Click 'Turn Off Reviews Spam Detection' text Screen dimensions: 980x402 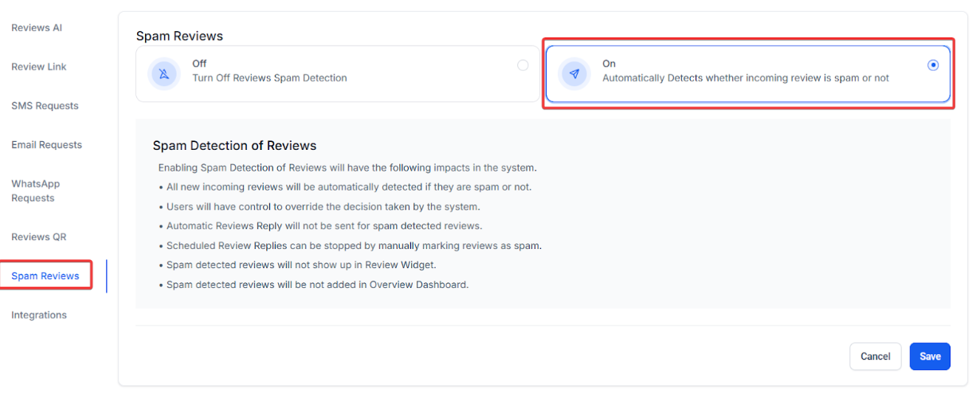pos(269,78)
